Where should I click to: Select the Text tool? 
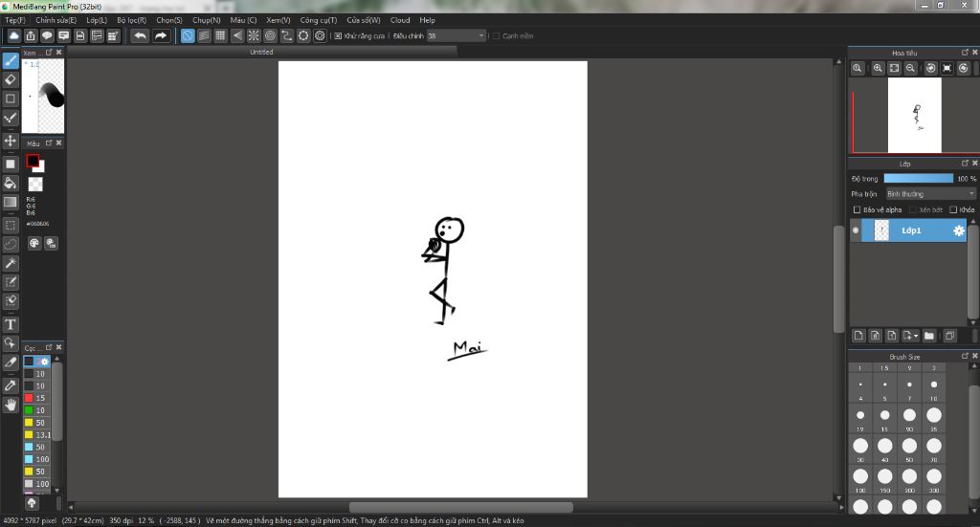click(x=11, y=324)
